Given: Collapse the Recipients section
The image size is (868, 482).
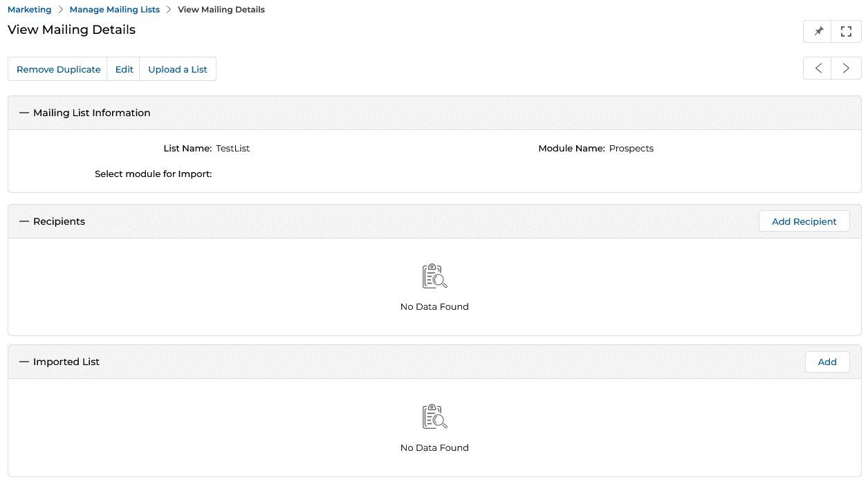Looking at the screenshot, I should [x=25, y=221].
